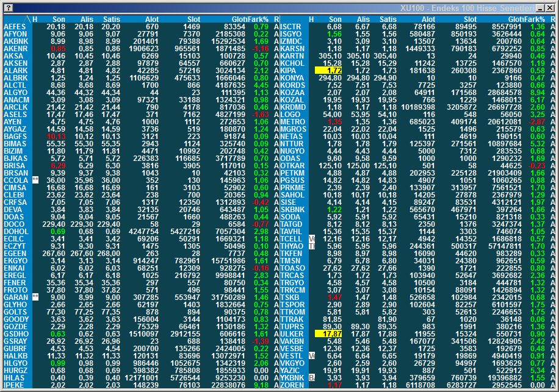This screenshot has width=559, height=392.
Task: Sort by Alis header above AEFES row
Action: click(x=87, y=20)
